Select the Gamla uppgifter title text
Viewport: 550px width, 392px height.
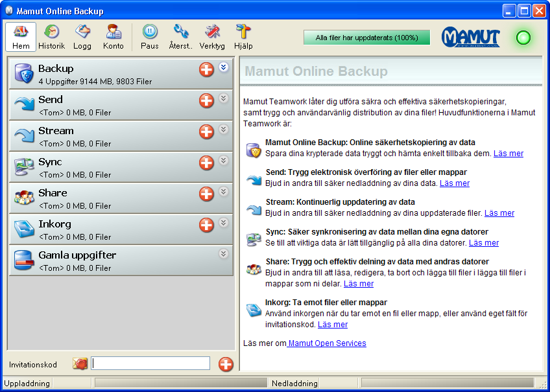[x=77, y=255]
